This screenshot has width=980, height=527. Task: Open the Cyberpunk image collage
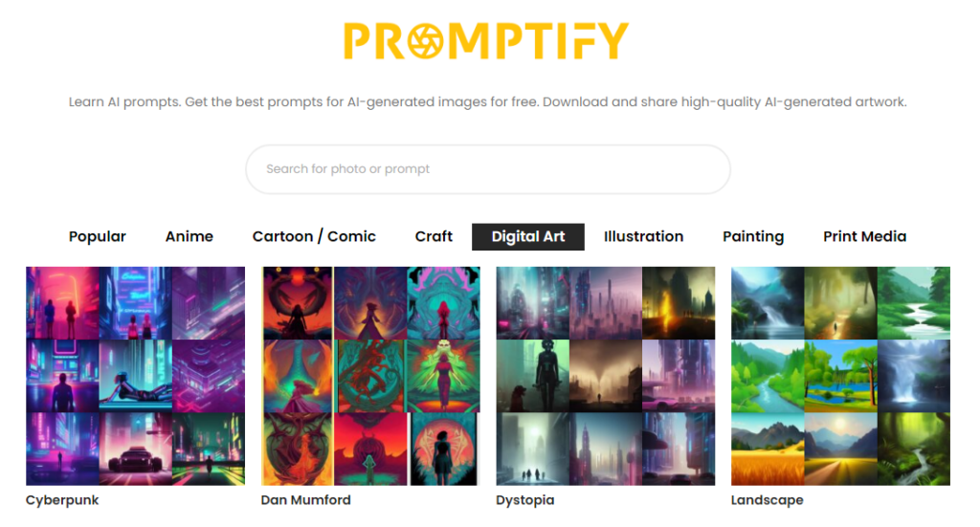[136, 376]
